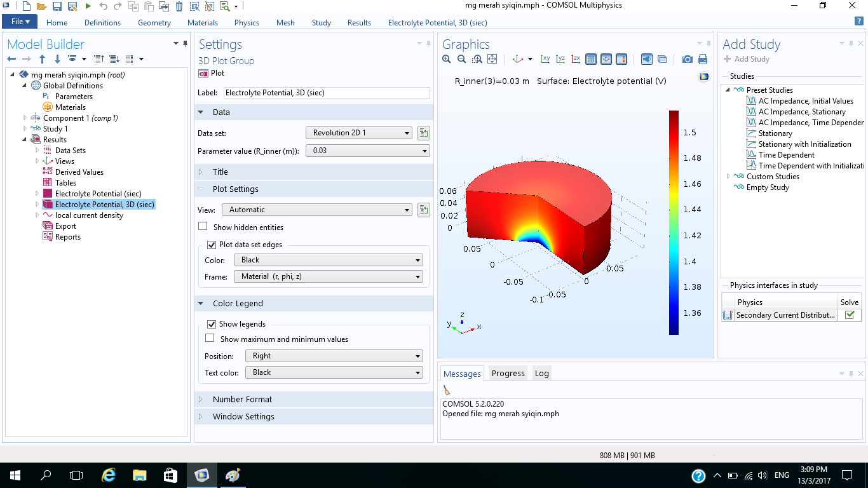Enable the Show hidden entities checkbox
The height and width of the screenshot is (488, 868).
point(203,227)
